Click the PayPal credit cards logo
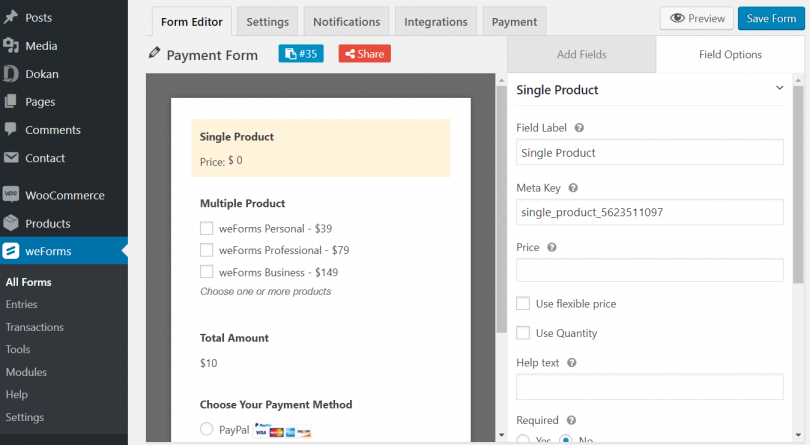 tap(283, 430)
